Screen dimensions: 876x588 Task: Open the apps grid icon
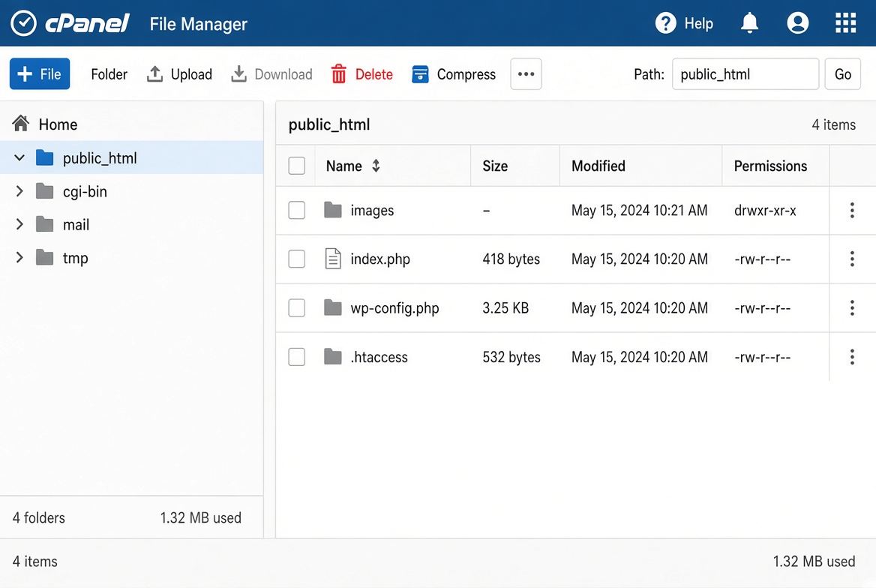point(845,23)
